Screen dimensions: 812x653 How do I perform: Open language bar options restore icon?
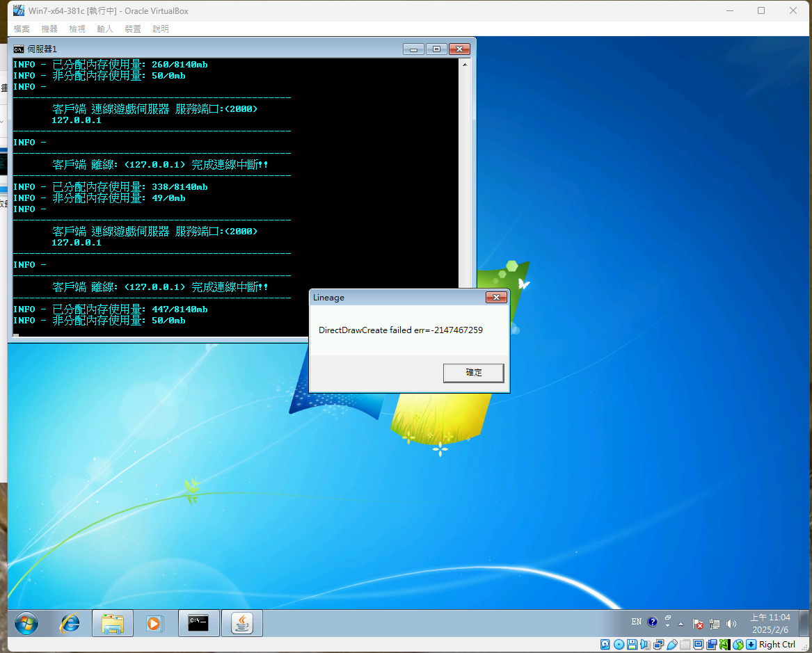667,618
